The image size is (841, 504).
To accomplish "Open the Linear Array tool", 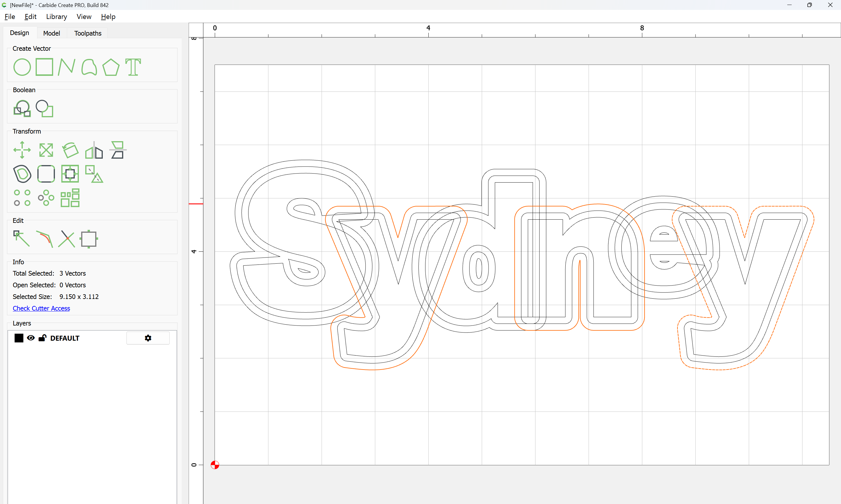I will pyautogui.click(x=22, y=198).
